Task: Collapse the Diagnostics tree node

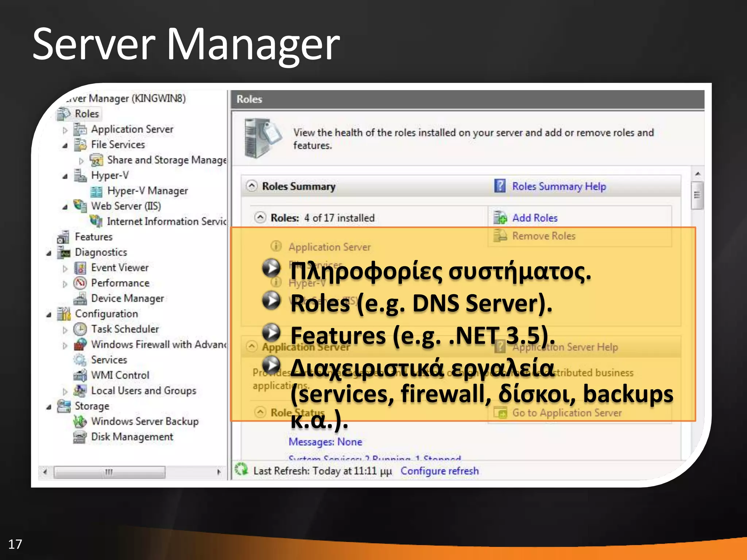Action: pos(49,253)
